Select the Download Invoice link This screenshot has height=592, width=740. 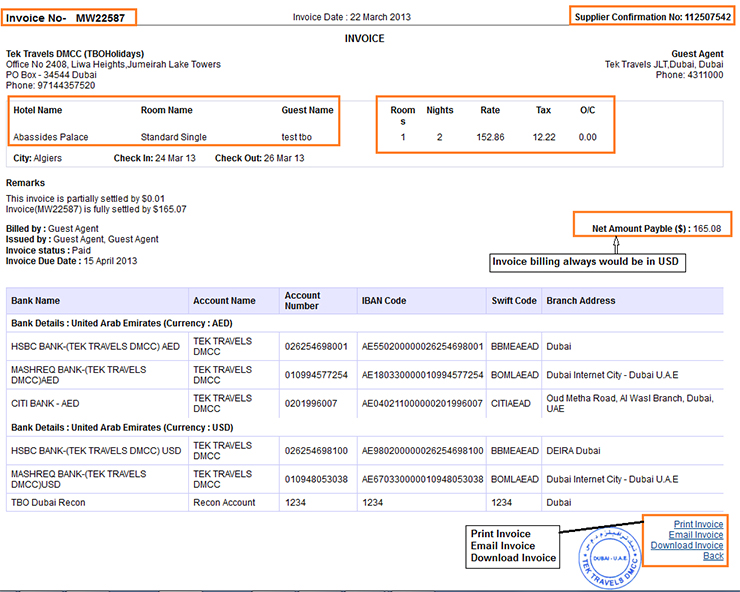tap(686, 545)
